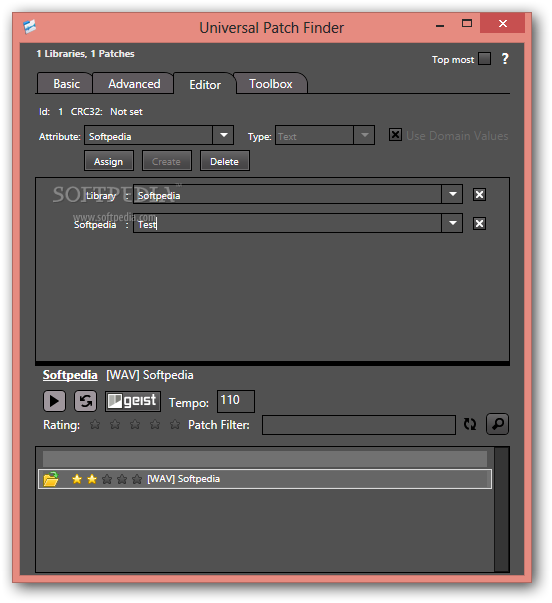Toggle Use Domain Values checkbox
This screenshot has height=603, width=552.
395,135
